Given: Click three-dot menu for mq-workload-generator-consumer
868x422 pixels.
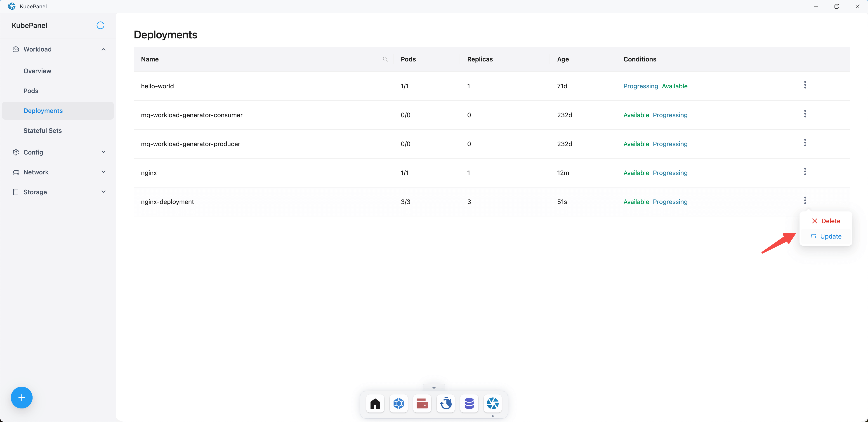Looking at the screenshot, I should coord(805,114).
